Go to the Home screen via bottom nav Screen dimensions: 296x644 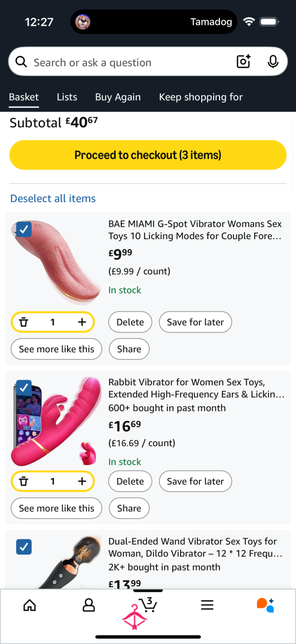point(30,605)
